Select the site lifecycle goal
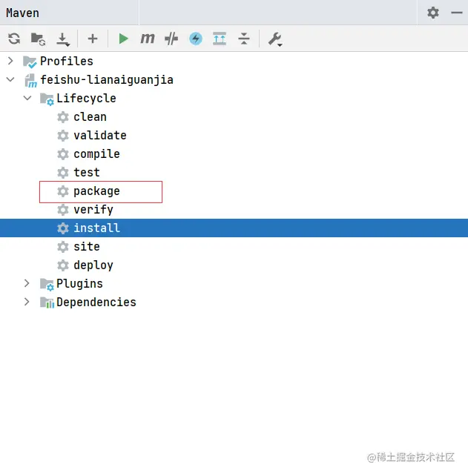The width and height of the screenshot is (468, 476). 87,246
